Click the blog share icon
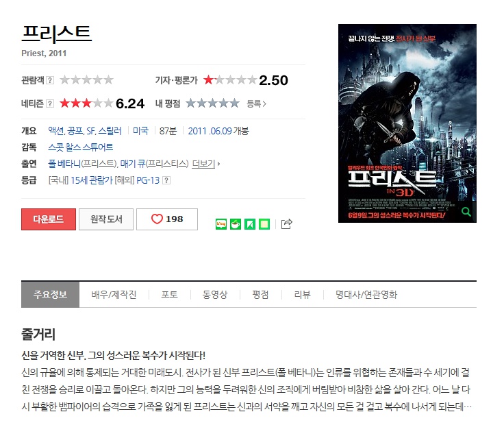The image size is (504, 425). (221, 224)
